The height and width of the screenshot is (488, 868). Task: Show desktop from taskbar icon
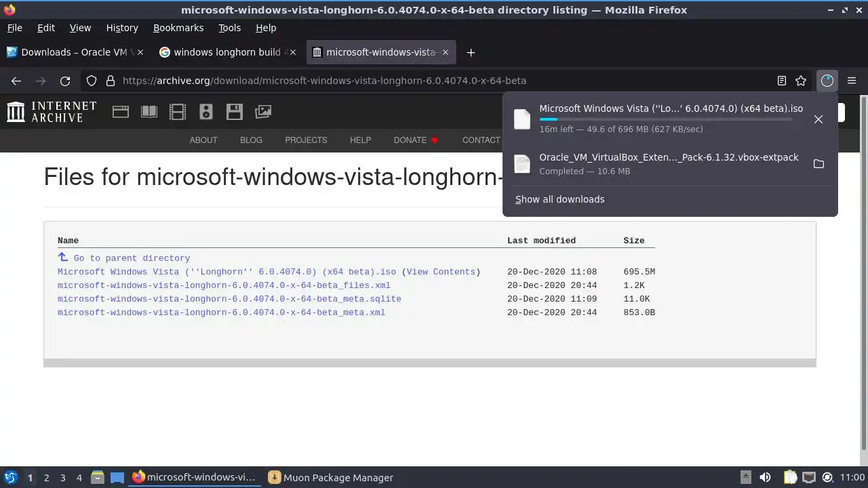point(117,477)
